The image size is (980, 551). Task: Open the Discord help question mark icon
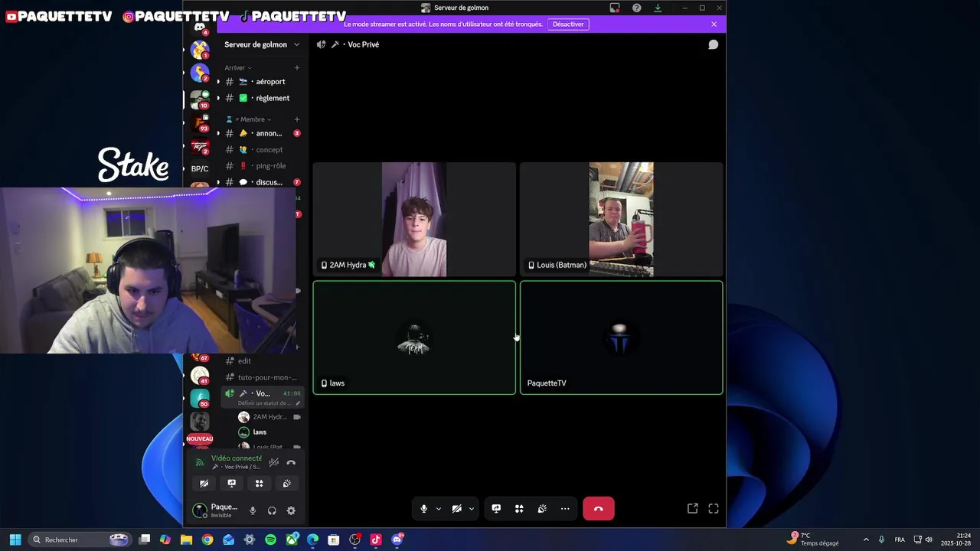click(x=636, y=8)
